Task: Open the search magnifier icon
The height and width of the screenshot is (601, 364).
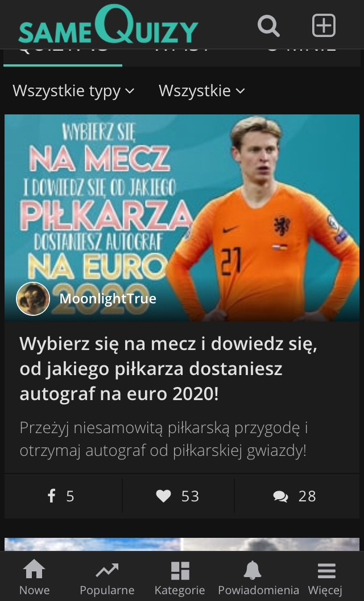Action: [268, 25]
